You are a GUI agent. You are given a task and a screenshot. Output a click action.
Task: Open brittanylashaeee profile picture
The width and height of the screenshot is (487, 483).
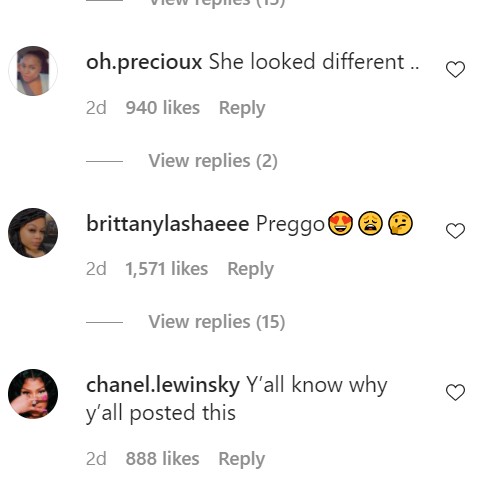pos(33,233)
